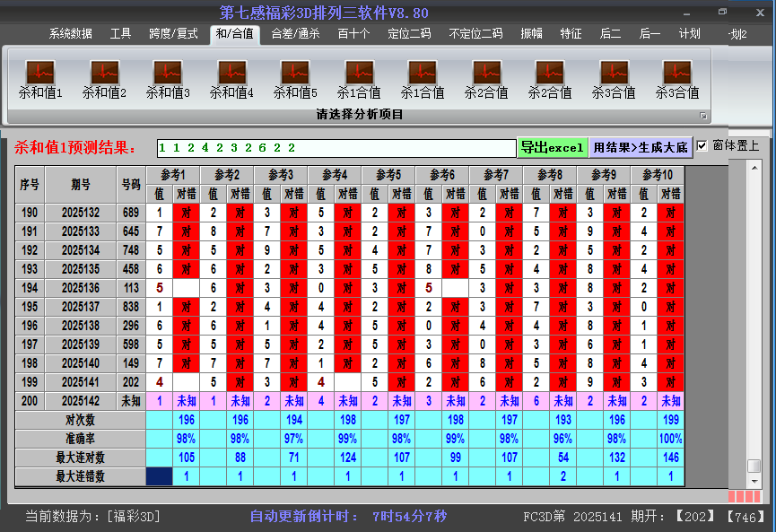776x532 pixels.
Task: Select the 期号 2025136 cell
Action: [81, 288]
